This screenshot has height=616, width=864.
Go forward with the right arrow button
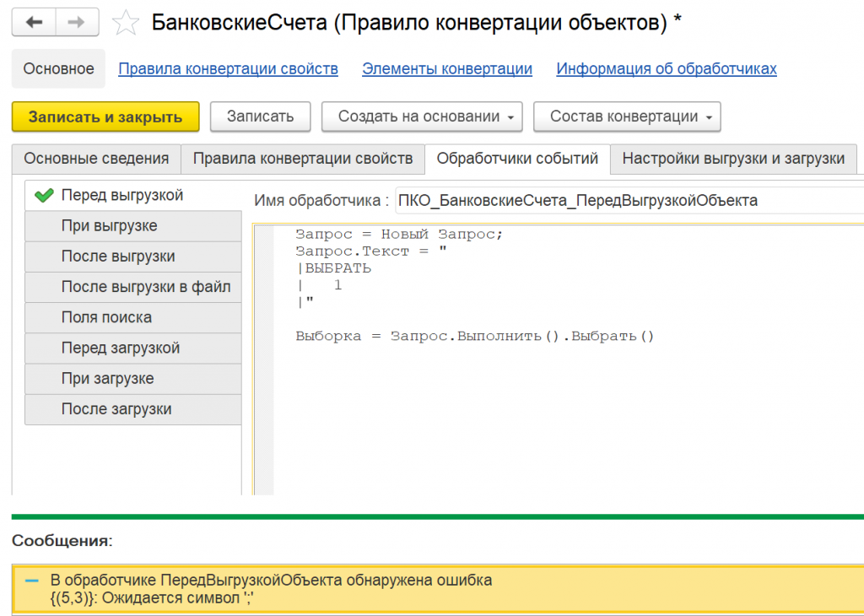pyautogui.click(x=77, y=22)
